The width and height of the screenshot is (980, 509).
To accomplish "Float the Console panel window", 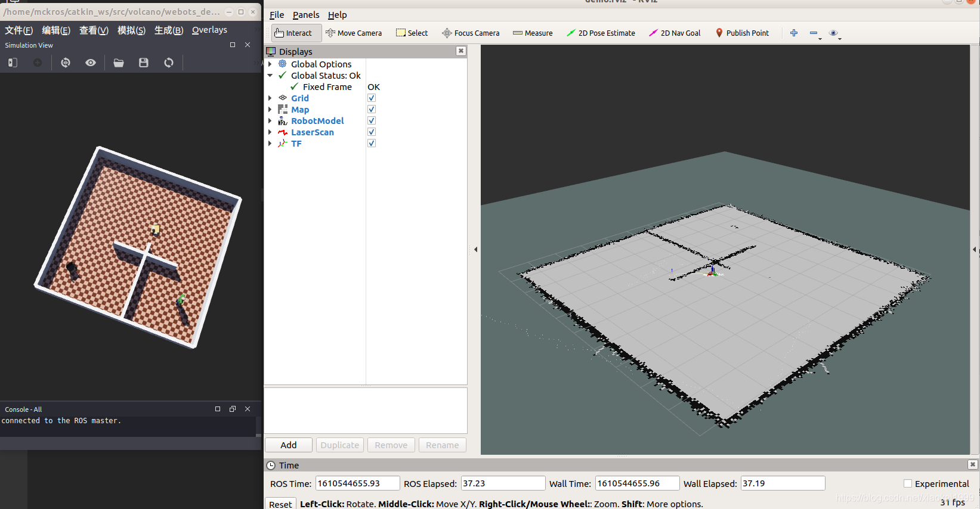I will point(233,409).
